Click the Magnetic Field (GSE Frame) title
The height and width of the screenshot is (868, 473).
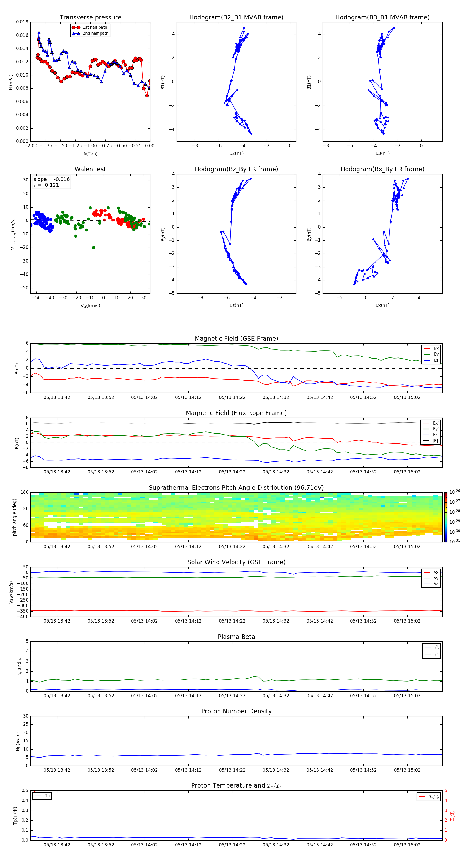tap(236, 339)
